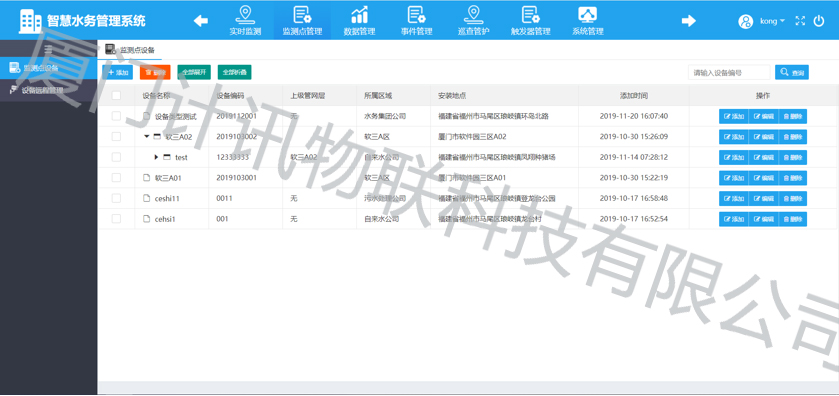Viewport: 839px width, 396px height.
Task: Click the file icon beside cehsi1
Action: pos(147,218)
